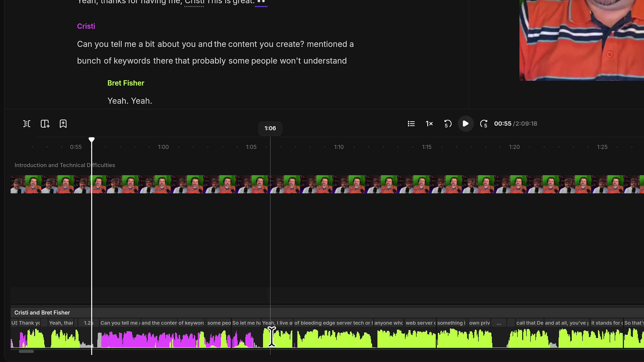The height and width of the screenshot is (362, 644).
Task: Click the add scene icon
Action: click(45, 124)
